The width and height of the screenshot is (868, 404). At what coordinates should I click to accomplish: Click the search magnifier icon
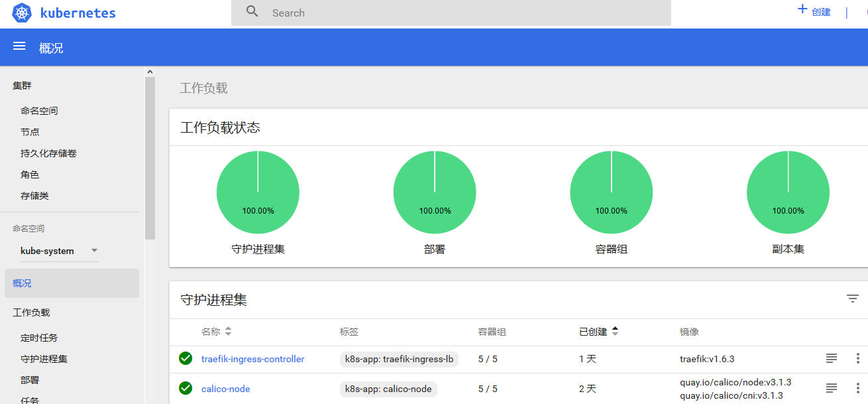(x=252, y=11)
